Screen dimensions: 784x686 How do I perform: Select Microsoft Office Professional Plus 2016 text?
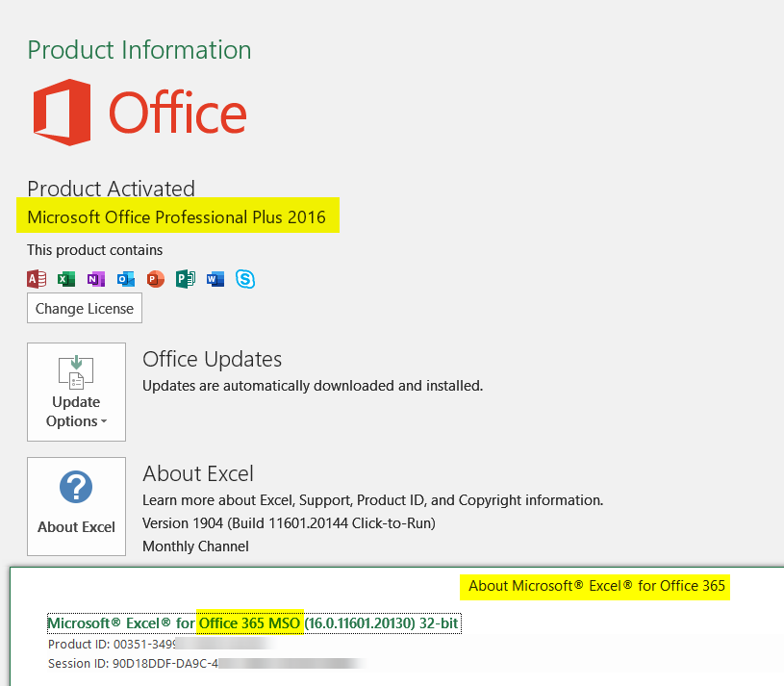176,217
